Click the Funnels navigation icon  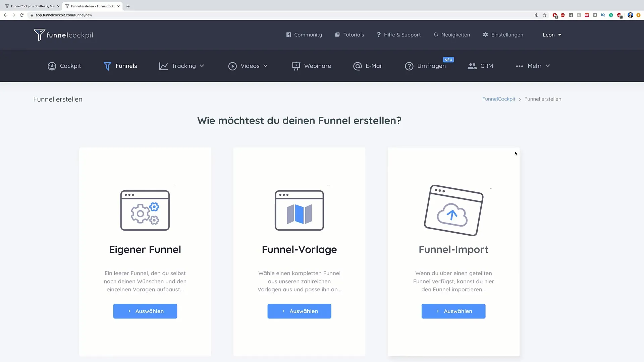coord(107,66)
